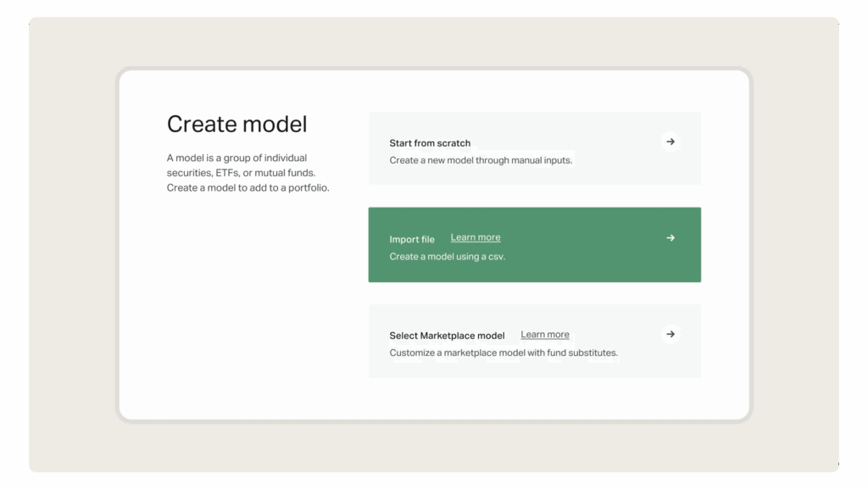
Task: Select the Start from scratch option
Action: [534, 147]
